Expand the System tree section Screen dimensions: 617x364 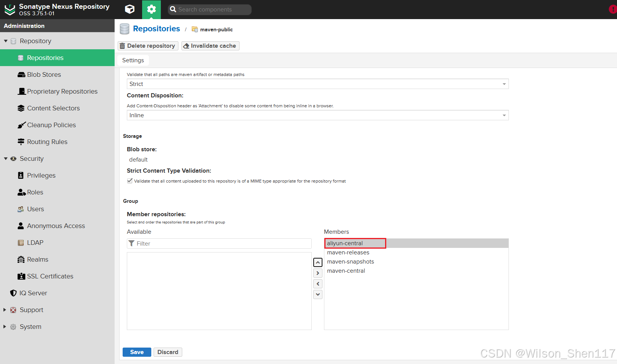point(5,327)
